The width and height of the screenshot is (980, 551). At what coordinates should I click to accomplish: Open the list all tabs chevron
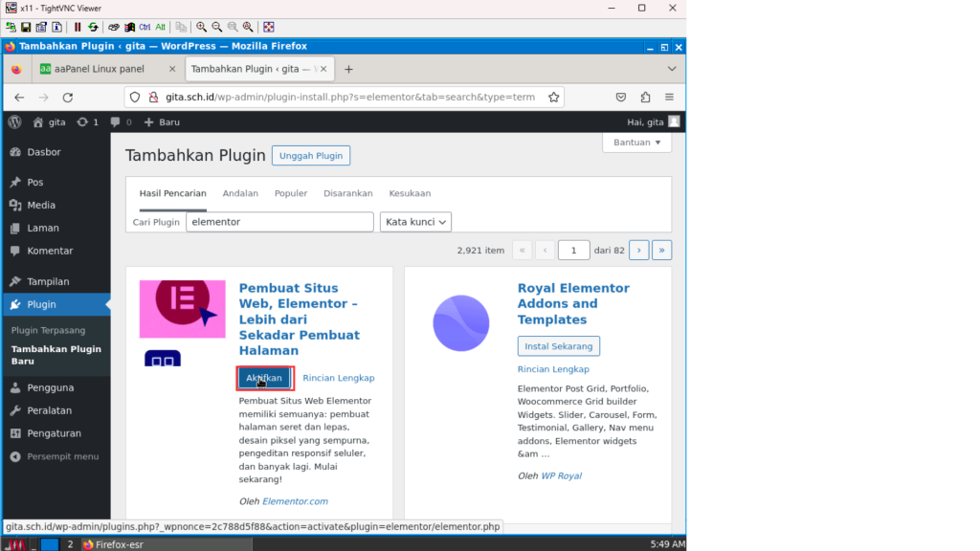point(672,69)
